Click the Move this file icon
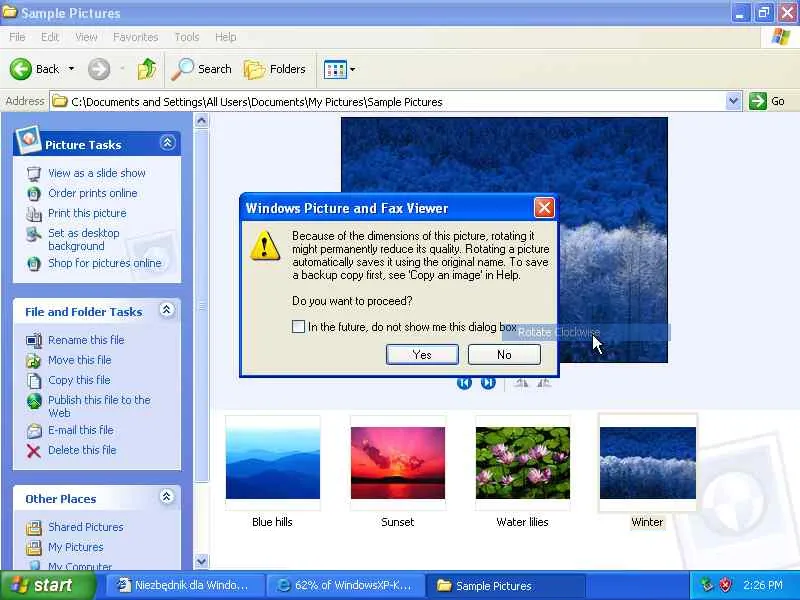Viewport: 800px width, 600px height. (34, 361)
